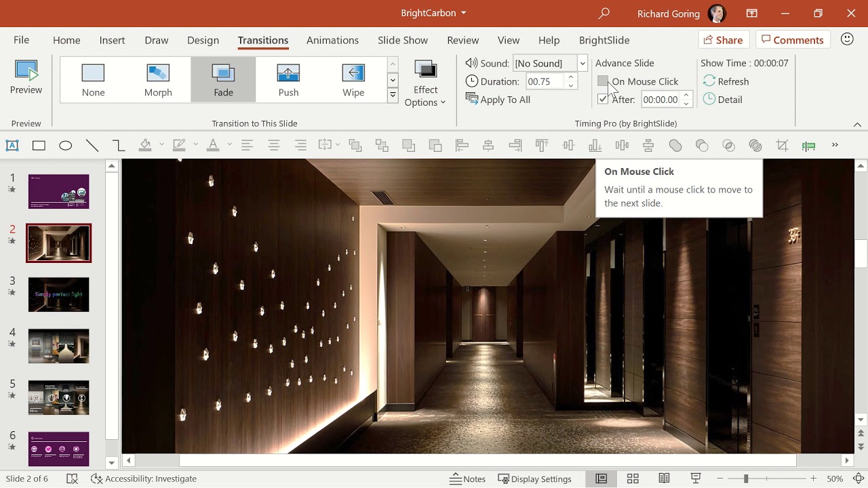Image resolution: width=868 pixels, height=488 pixels.
Task: Open the BrightSlide tab
Action: point(604,40)
